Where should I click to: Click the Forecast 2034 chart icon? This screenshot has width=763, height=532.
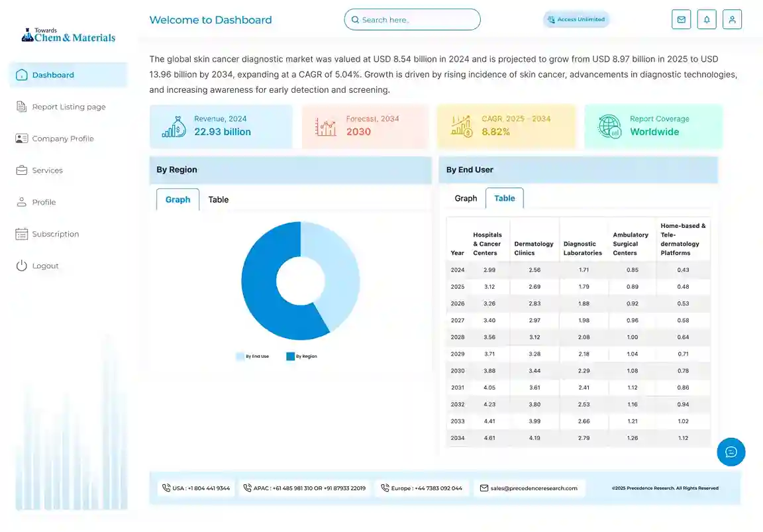(x=325, y=126)
